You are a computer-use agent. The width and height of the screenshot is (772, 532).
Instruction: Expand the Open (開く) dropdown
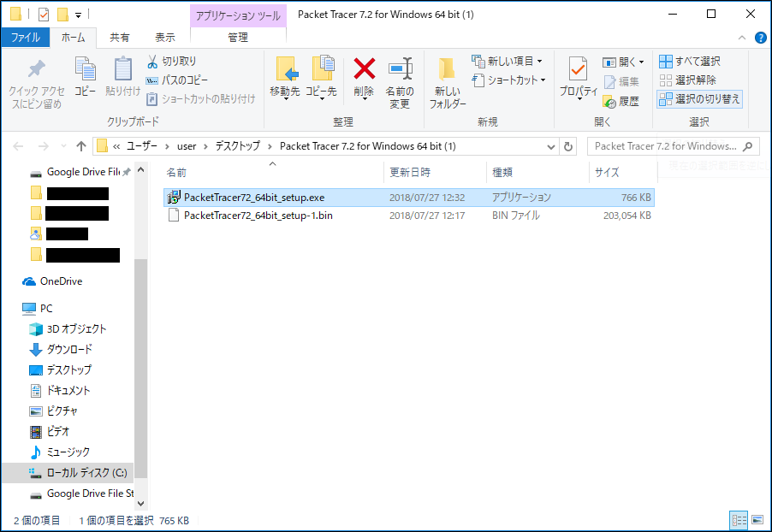(x=623, y=62)
